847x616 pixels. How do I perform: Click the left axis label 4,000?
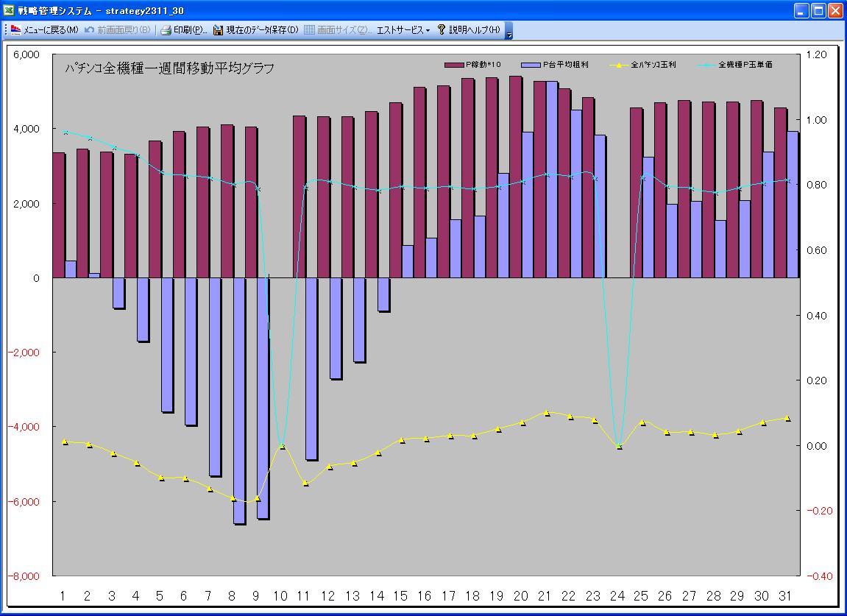(26, 129)
